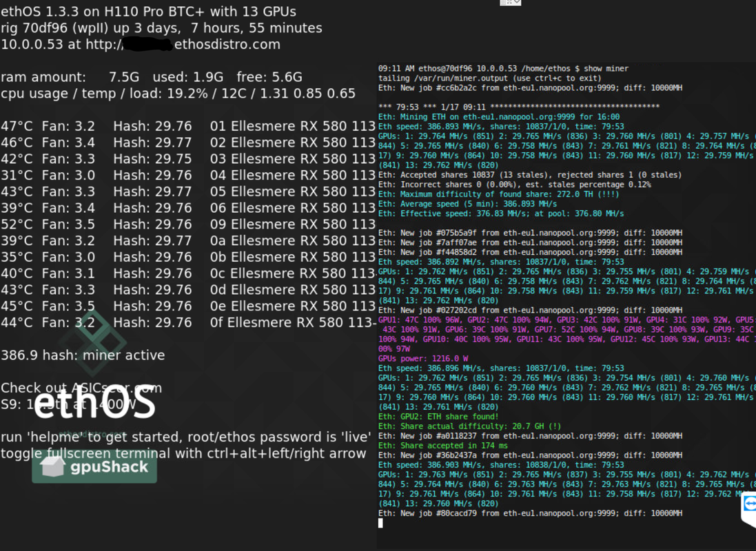756x551 pixels.
Task: Click the '*** 79:53 *** 1/17 09:11' separator line
Action: (x=519, y=107)
